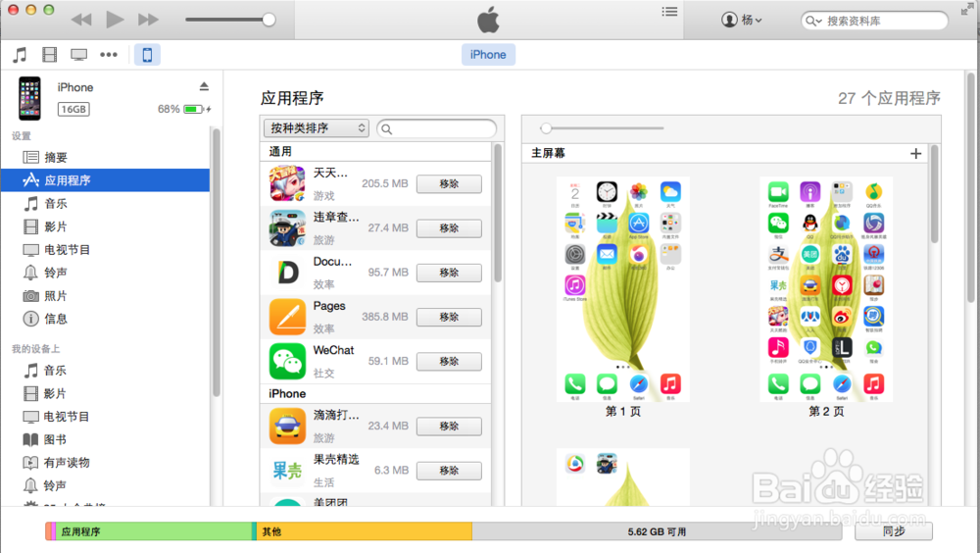Open the Up Next list icon

669,11
